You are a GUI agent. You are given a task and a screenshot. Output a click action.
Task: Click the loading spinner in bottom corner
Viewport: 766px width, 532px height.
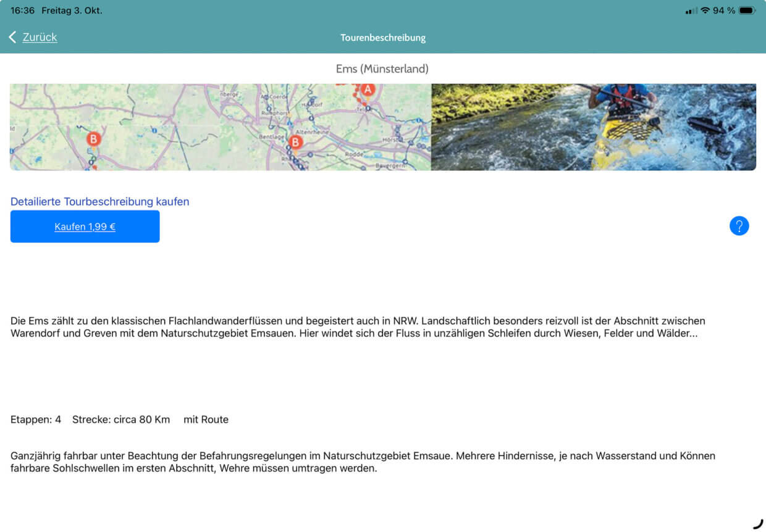click(758, 523)
